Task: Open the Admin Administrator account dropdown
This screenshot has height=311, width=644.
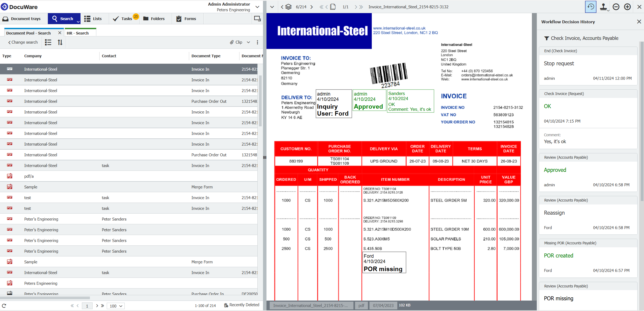Action: [x=257, y=7]
